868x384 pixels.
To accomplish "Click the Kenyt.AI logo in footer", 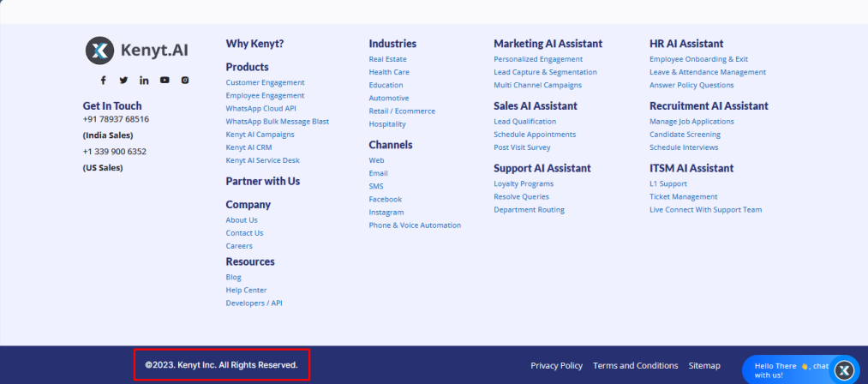I will (137, 51).
